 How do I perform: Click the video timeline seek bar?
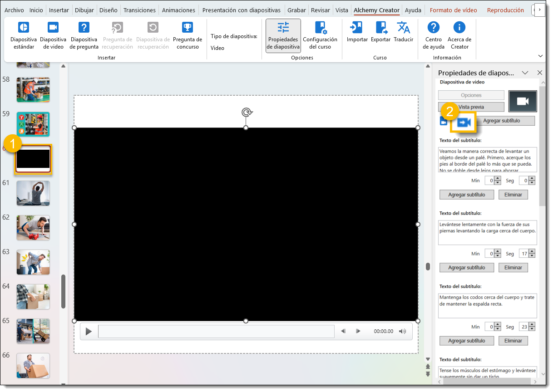pos(216,331)
